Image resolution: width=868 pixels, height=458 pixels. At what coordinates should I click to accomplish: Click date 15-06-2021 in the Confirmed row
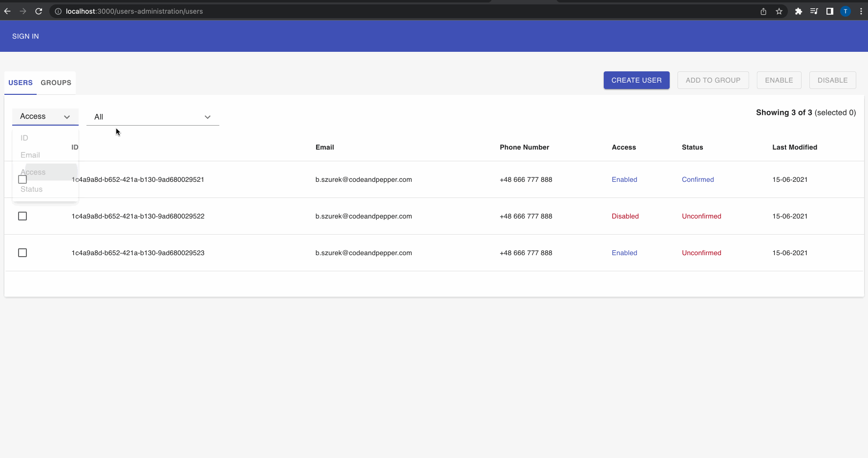point(790,179)
